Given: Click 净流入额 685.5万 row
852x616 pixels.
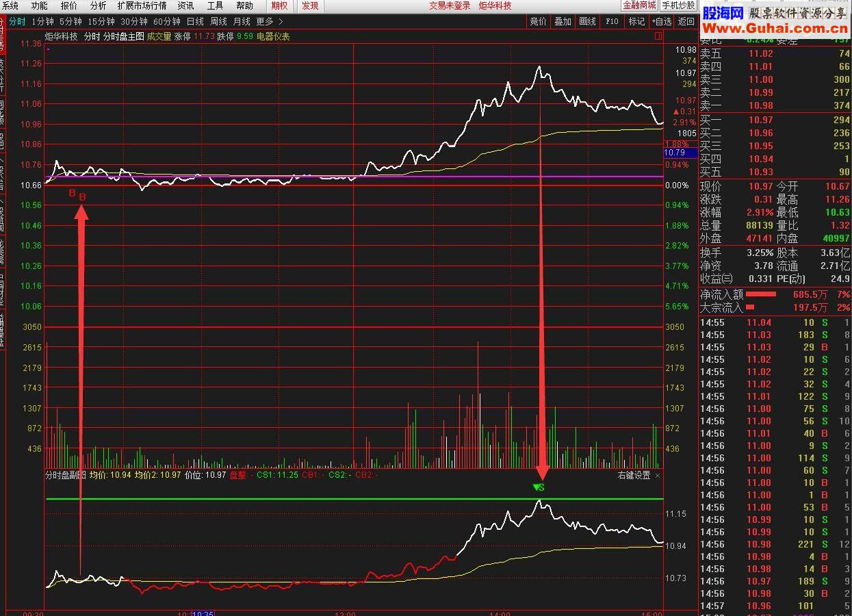Looking at the screenshot, I should [775, 295].
